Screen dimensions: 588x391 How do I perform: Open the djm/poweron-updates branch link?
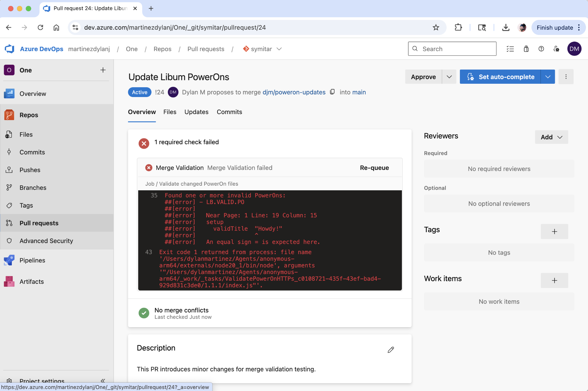pos(294,92)
